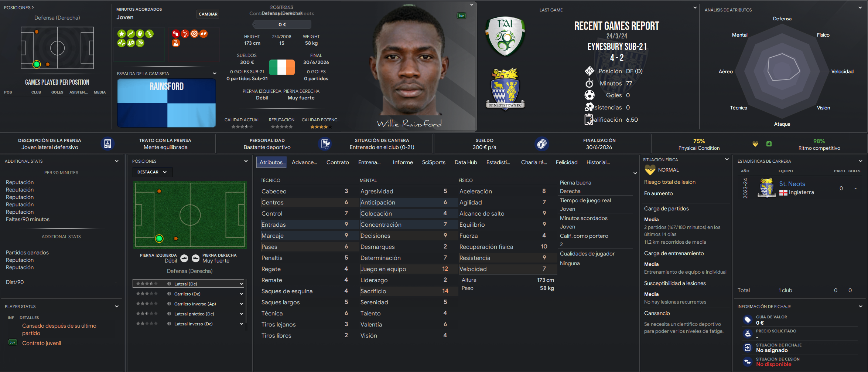
Task: Click the CAMBIAR button
Action: tap(208, 14)
